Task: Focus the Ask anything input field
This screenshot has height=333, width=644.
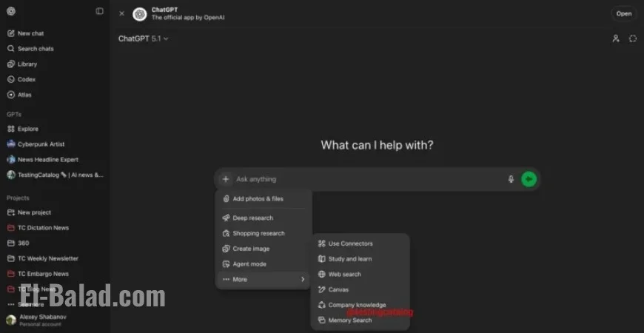Action: pos(369,179)
